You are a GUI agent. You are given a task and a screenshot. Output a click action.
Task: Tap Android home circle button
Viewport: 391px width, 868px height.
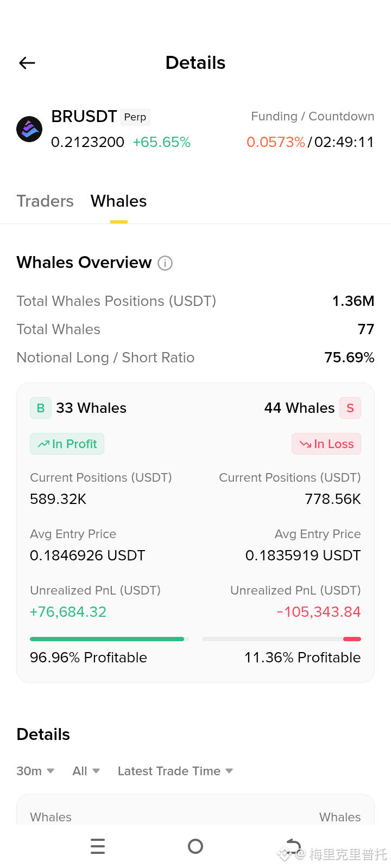195,846
